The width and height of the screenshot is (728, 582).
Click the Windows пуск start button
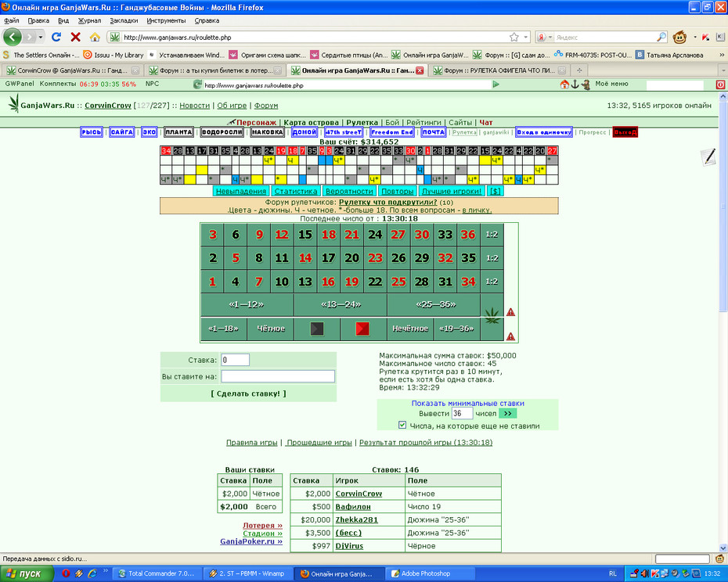[26, 573]
